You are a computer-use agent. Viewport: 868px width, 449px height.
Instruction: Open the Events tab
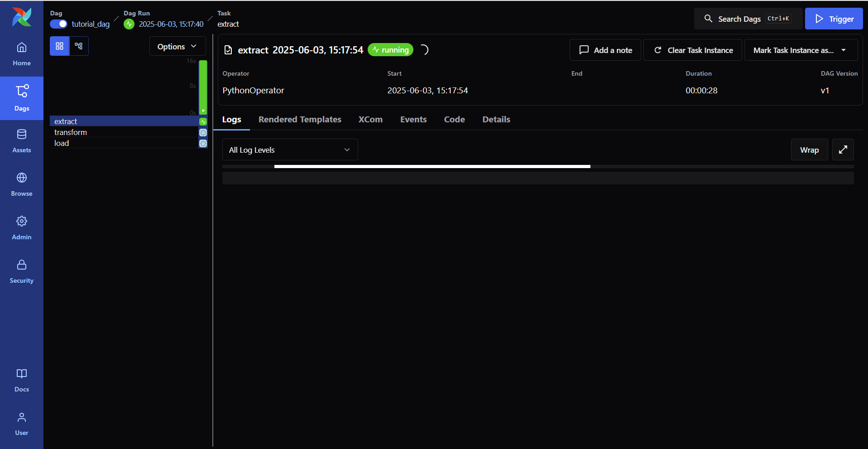[x=413, y=119]
